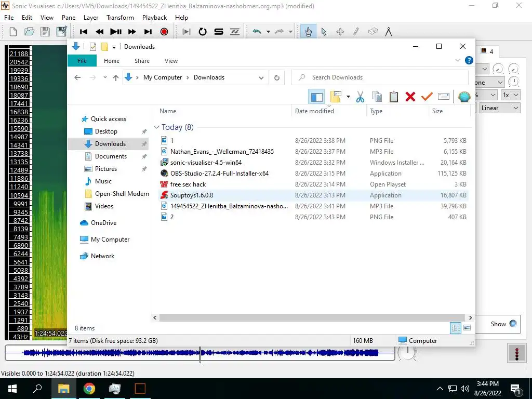
Task: Click the Play/Pause button
Action: pos(116,32)
